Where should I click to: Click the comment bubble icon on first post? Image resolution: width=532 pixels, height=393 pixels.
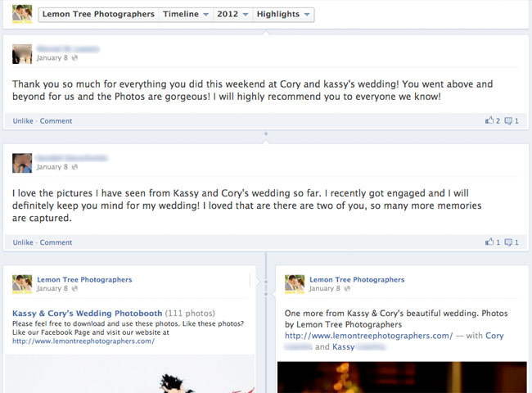pyautogui.click(x=508, y=121)
